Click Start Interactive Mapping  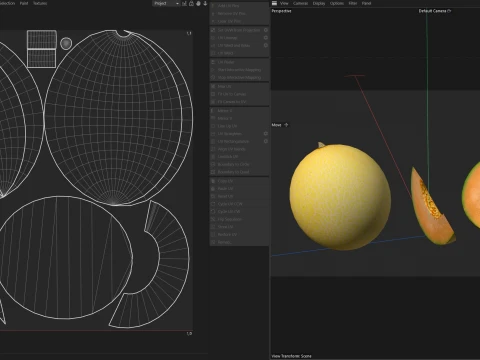point(239,70)
